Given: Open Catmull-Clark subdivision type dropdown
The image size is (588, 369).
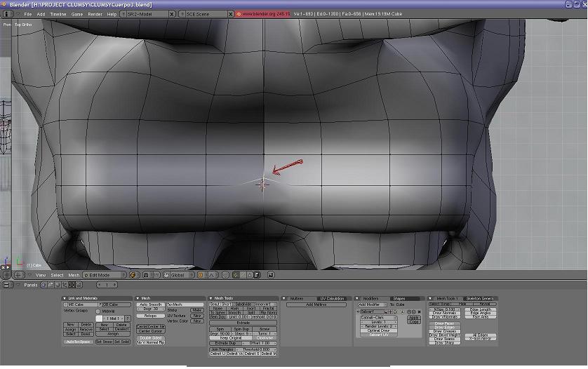Looking at the screenshot, I should tap(379, 318).
